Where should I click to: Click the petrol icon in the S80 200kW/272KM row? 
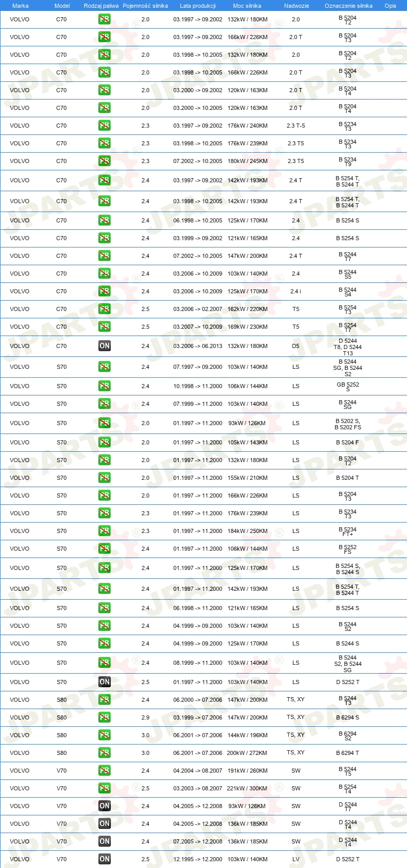(105, 753)
